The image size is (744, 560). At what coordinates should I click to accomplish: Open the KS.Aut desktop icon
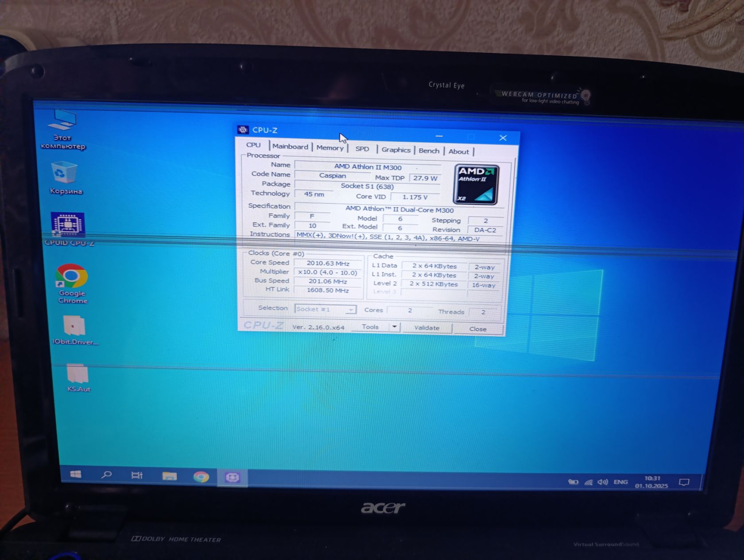point(78,378)
